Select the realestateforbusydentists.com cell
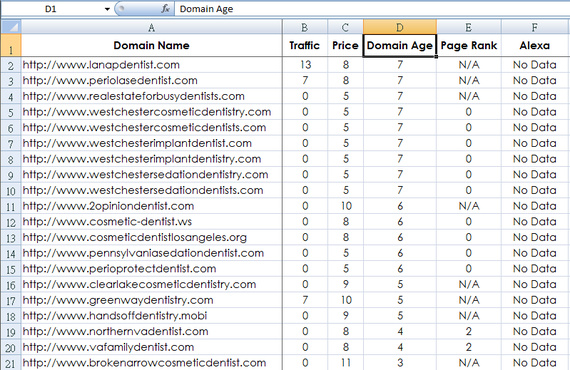Viewport: 570px width, 370px height. tap(152, 96)
